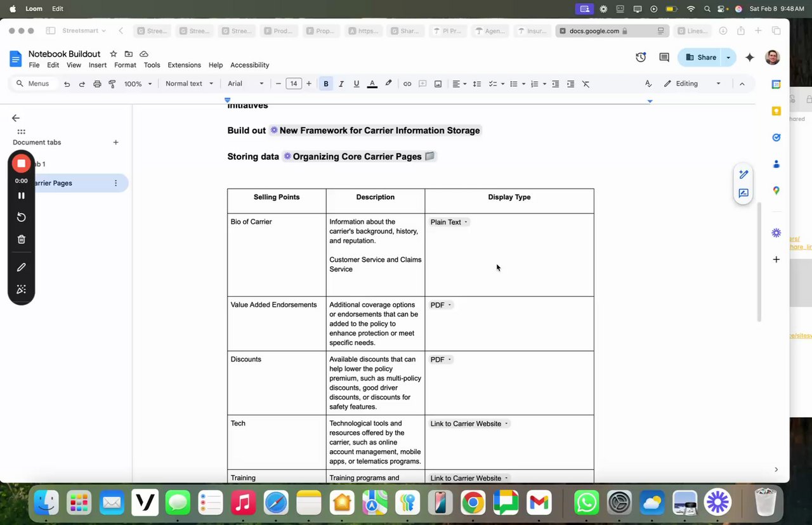Close document tabs with back arrow

point(16,118)
